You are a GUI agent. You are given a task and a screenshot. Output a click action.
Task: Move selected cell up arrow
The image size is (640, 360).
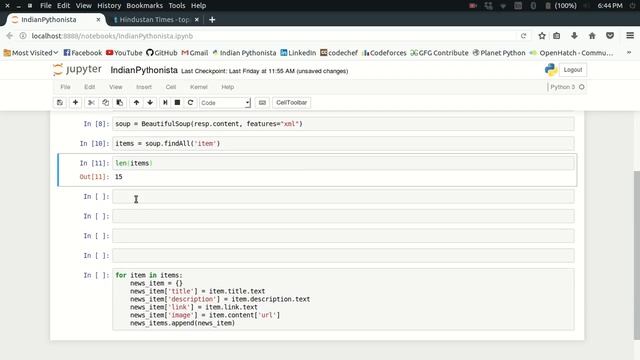coord(136,102)
